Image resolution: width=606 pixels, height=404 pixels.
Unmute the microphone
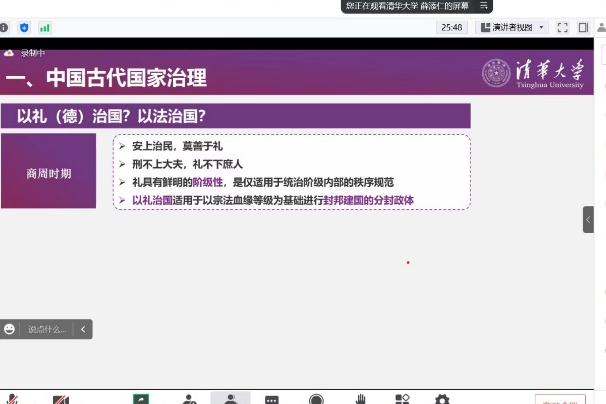click(12, 399)
